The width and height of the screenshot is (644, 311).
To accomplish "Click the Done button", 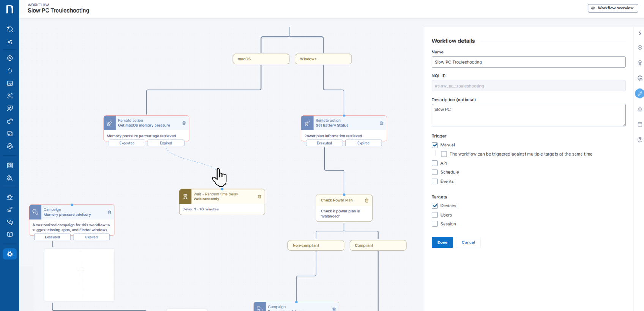I will coord(442,242).
